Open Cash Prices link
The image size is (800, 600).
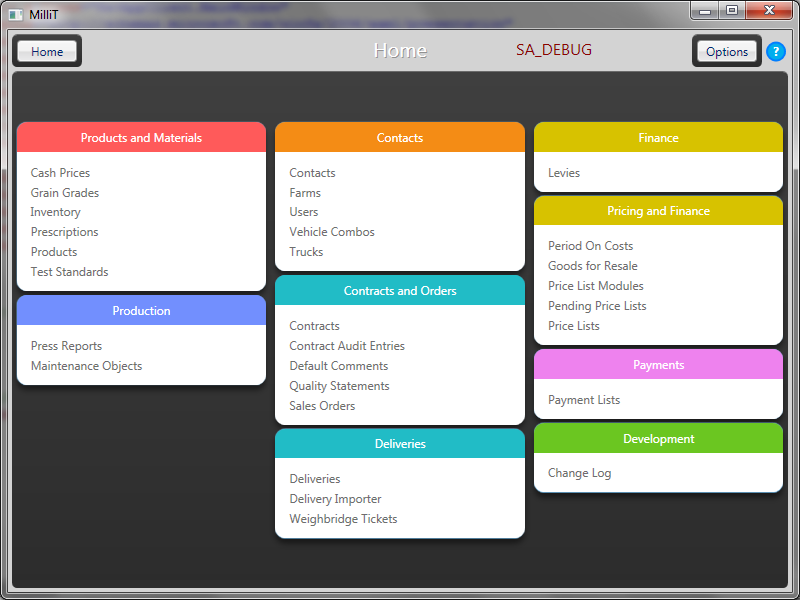(60, 173)
